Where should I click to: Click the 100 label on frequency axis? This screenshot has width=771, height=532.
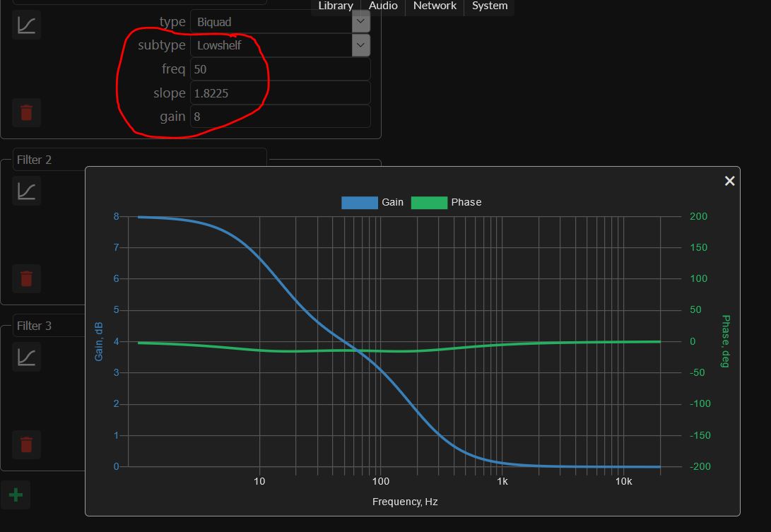coord(381,481)
